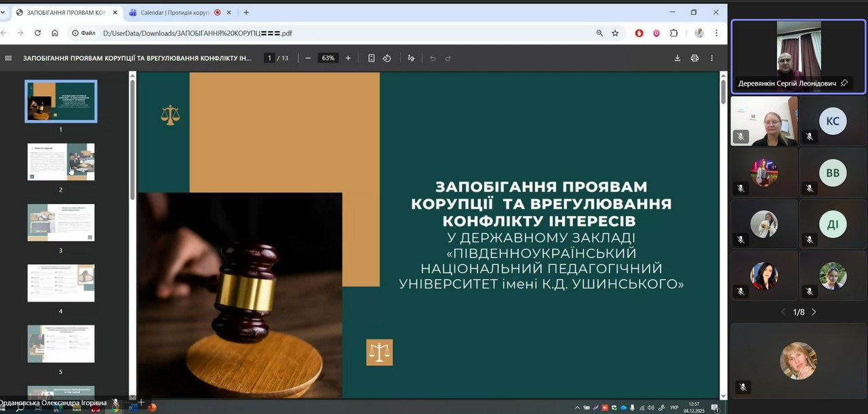Image resolution: width=868 pixels, height=414 pixels.
Task: Download the PDF file
Action: pos(677,58)
